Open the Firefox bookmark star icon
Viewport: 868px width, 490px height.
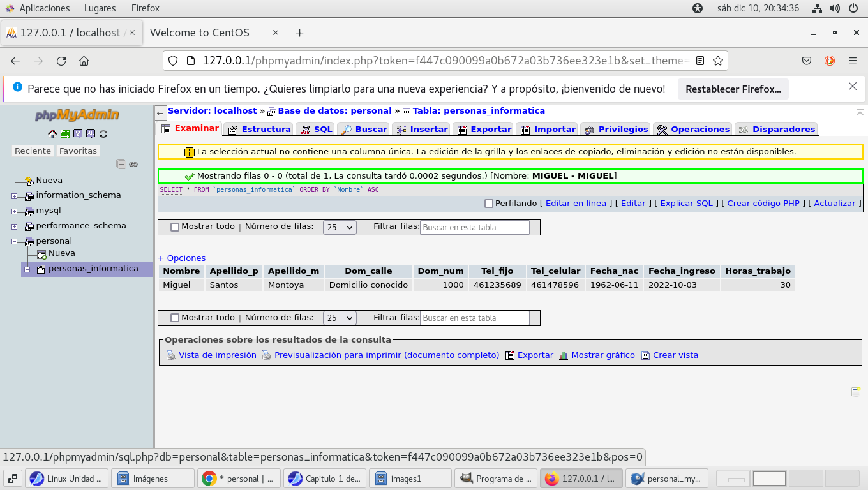pyautogui.click(x=718, y=61)
